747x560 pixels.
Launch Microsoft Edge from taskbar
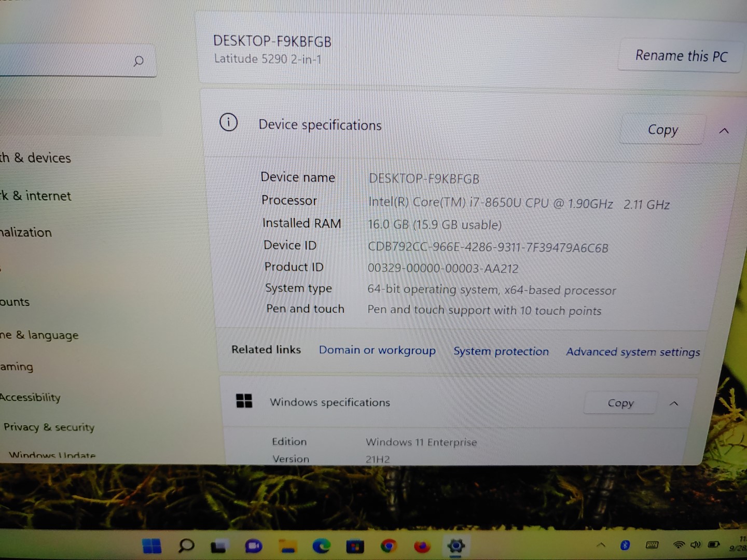click(321, 546)
